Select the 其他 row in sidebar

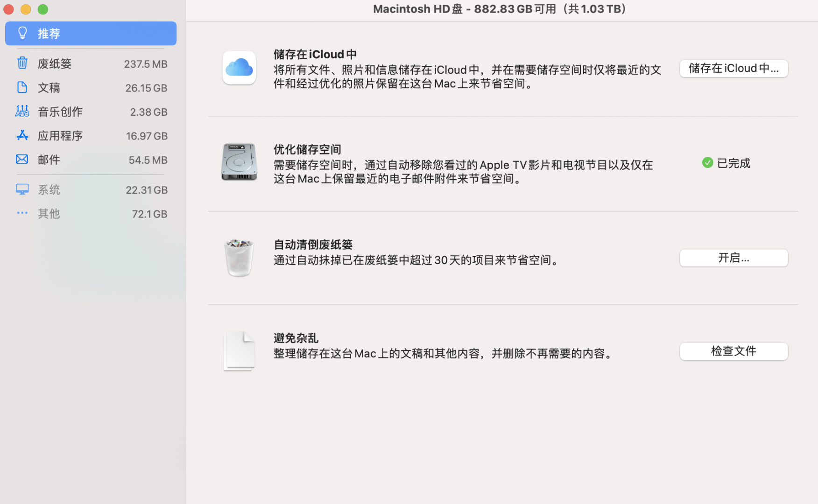coord(91,214)
